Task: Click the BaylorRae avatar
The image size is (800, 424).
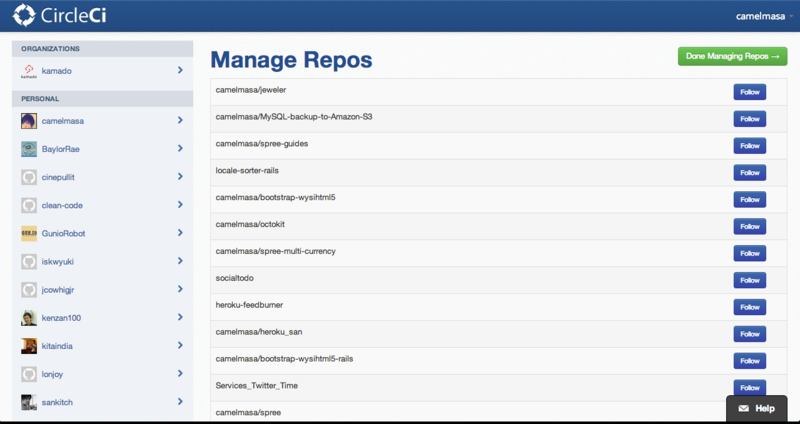Action: coord(29,149)
